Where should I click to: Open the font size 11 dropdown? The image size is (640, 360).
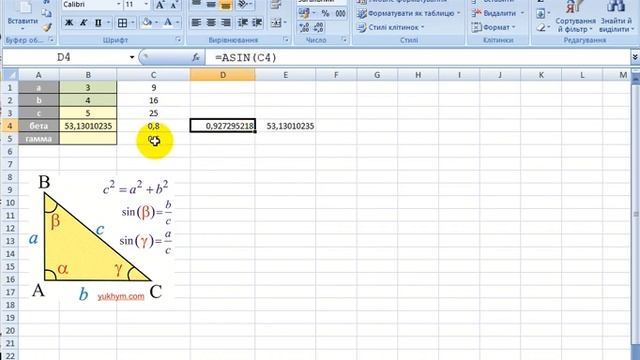click(147, 5)
